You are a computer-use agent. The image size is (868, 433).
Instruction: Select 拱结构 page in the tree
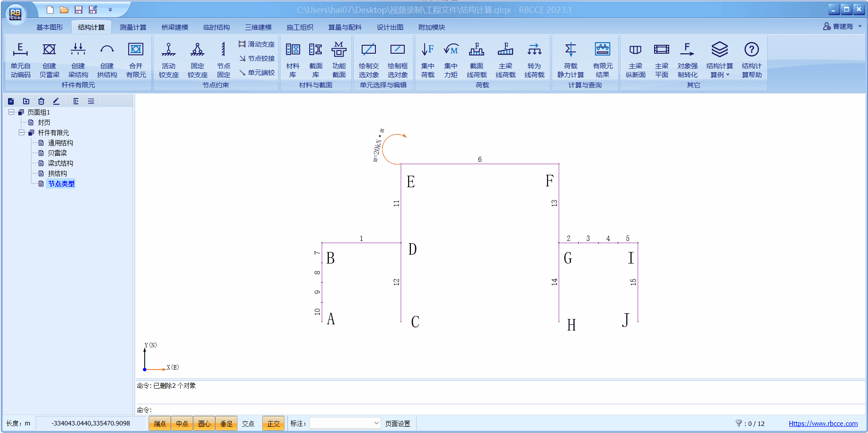coord(57,173)
